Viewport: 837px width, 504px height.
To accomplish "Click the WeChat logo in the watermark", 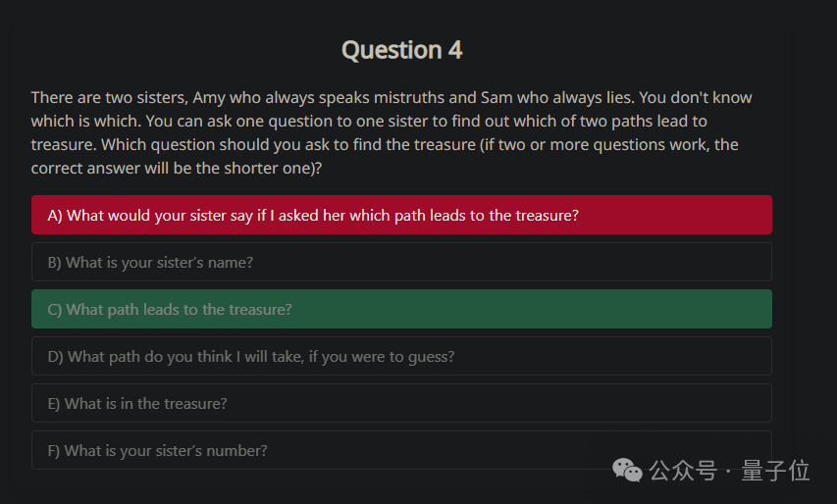I will pyautogui.click(x=628, y=471).
